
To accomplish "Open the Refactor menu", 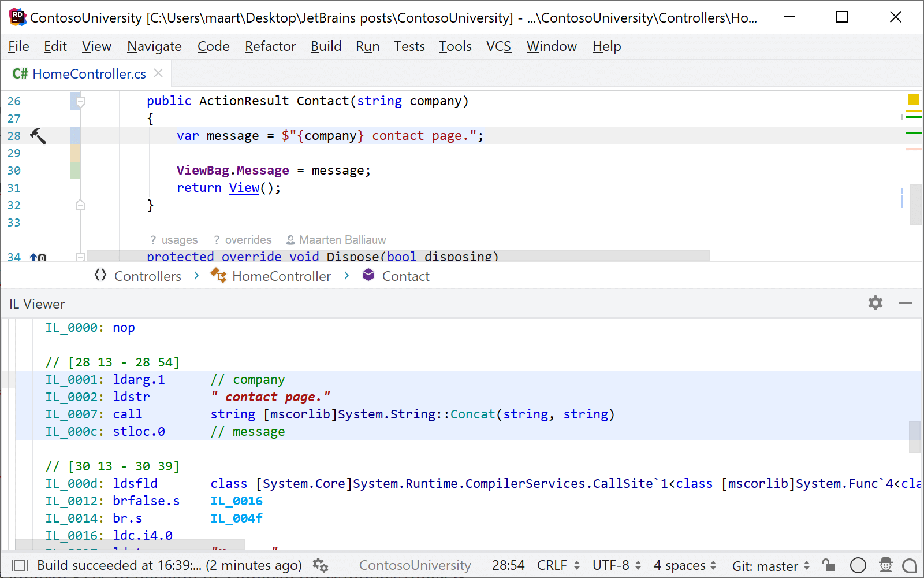I will pyautogui.click(x=270, y=46).
